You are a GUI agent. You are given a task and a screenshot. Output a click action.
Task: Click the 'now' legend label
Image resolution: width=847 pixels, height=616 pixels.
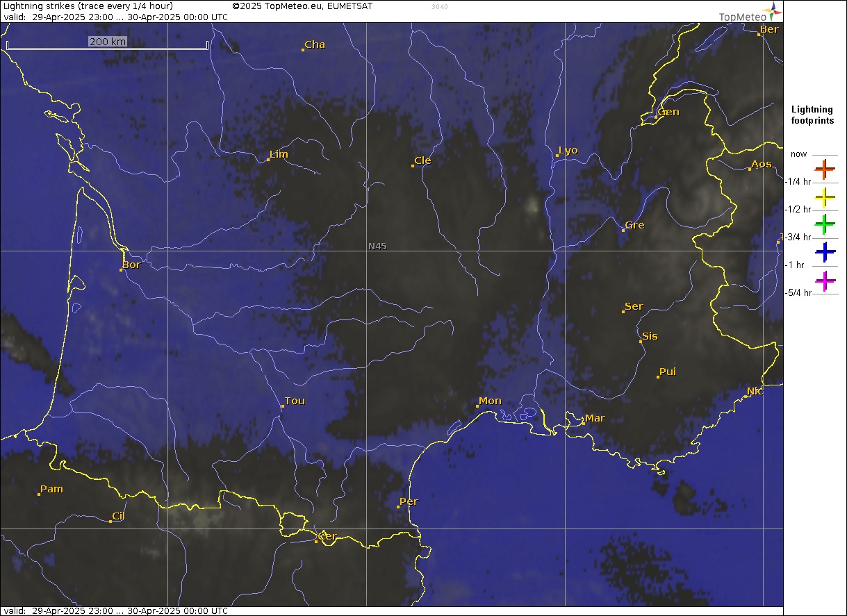pyautogui.click(x=799, y=154)
